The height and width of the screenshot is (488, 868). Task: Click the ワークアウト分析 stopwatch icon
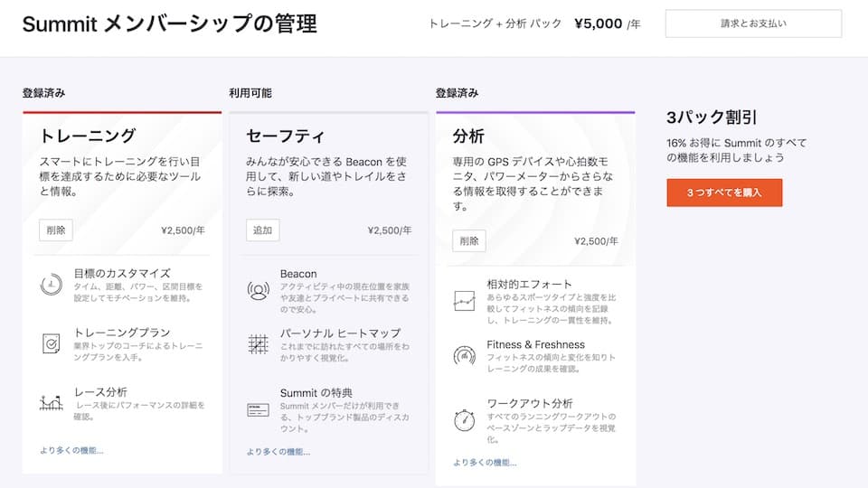pyautogui.click(x=465, y=420)
